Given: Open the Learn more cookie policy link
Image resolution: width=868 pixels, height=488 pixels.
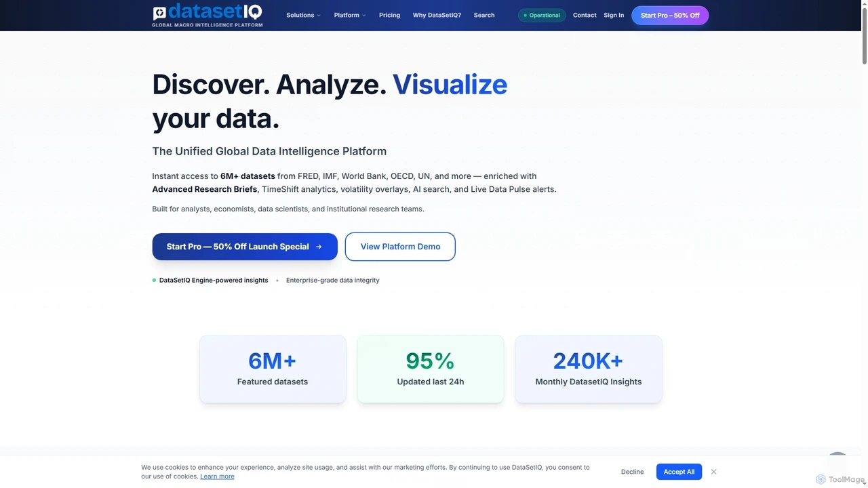Looking at the screenshot, I should 217,476.
